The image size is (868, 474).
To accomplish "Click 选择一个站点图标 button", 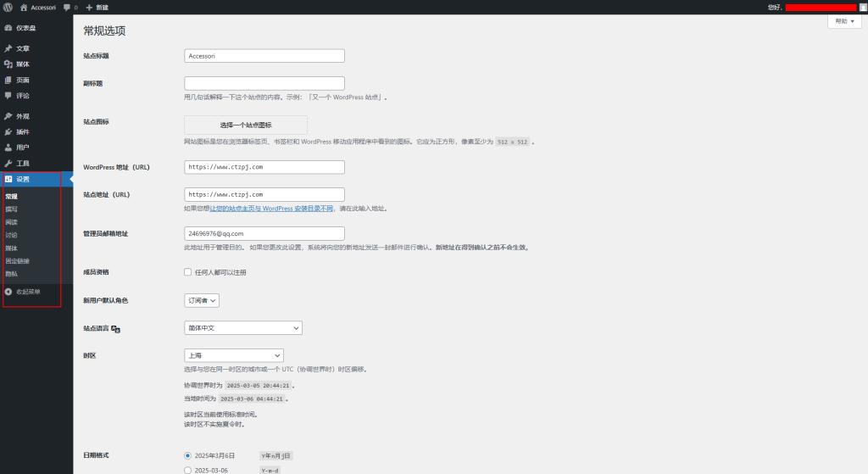I will 246,125.
